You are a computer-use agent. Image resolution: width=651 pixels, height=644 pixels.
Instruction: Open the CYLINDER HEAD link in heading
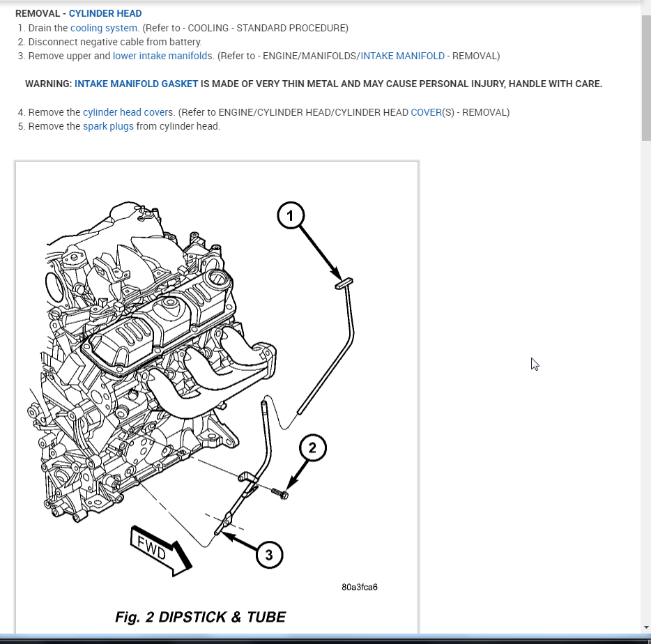click(105, 13)
